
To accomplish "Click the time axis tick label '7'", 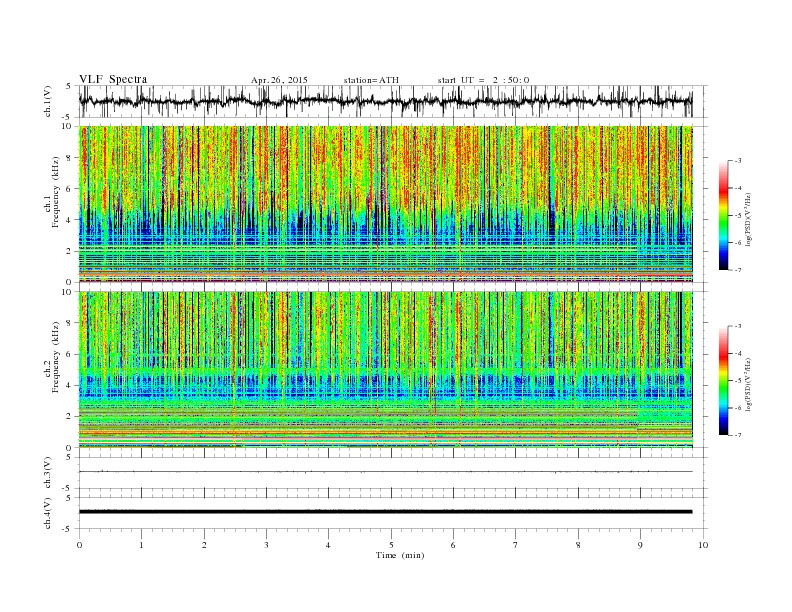I will click(x=516, y=545).
